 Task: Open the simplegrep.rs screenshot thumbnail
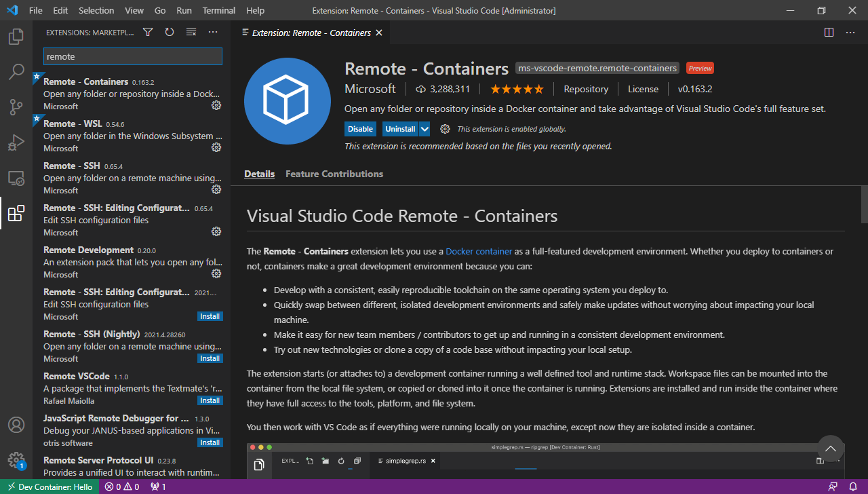click(546, 461)
